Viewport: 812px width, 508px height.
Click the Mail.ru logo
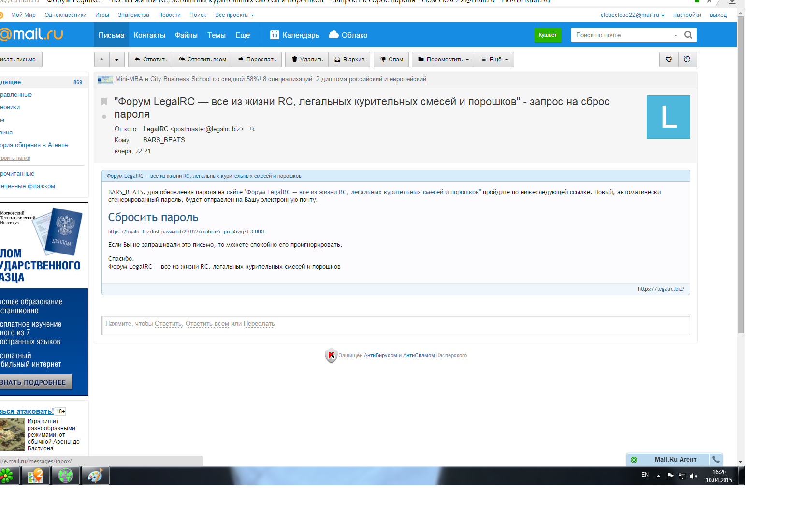point(31,34)
